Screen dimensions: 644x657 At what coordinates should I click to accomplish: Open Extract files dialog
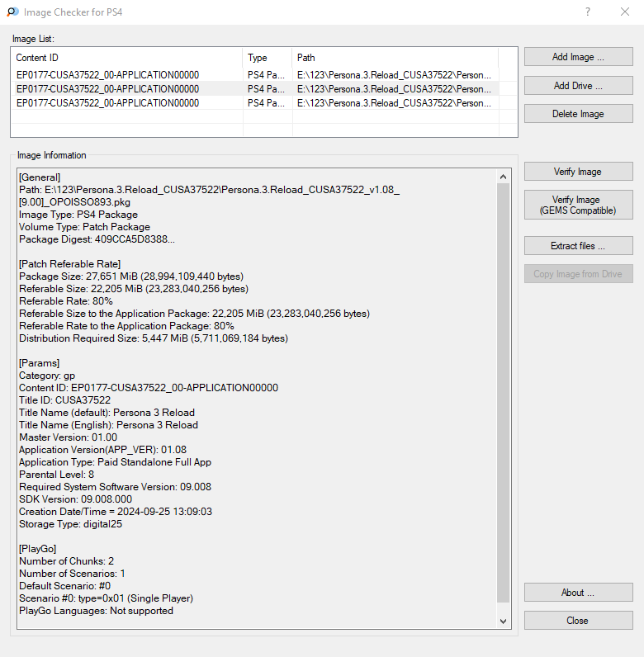click(x=578, y=245)
